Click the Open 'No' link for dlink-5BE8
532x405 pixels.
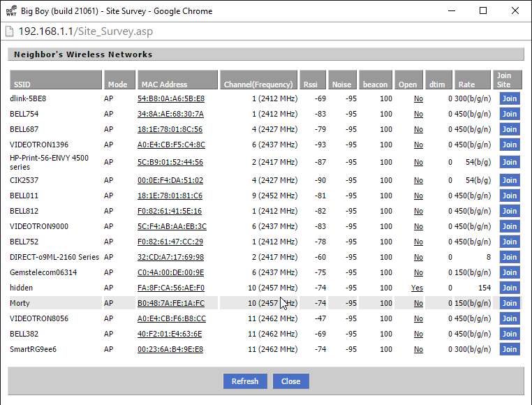point(418,98)
